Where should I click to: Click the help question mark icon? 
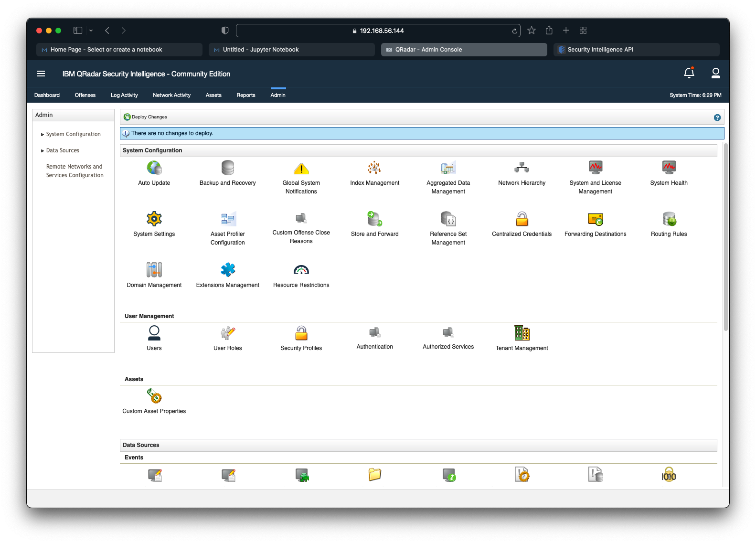tap(717, 117)
